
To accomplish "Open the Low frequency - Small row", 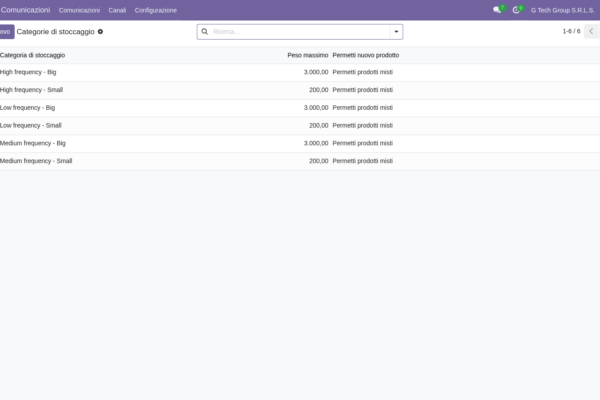I will [300, 126].
